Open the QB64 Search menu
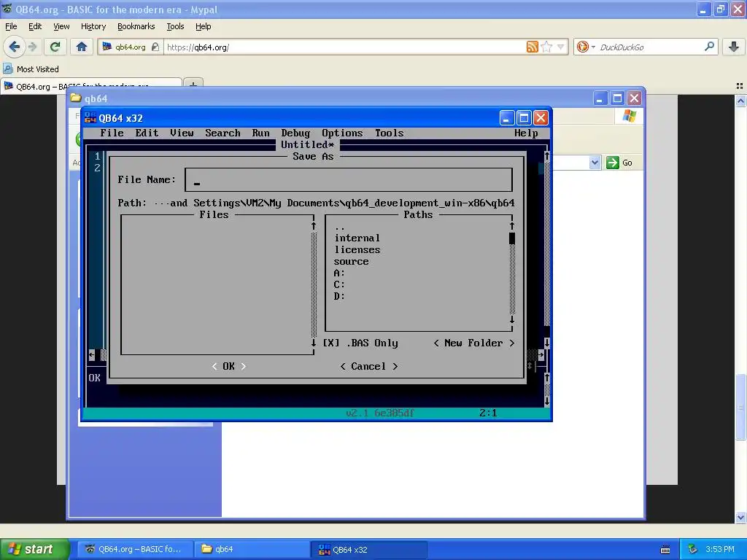This screenshot has height=560, width=747. click(222, 133)
